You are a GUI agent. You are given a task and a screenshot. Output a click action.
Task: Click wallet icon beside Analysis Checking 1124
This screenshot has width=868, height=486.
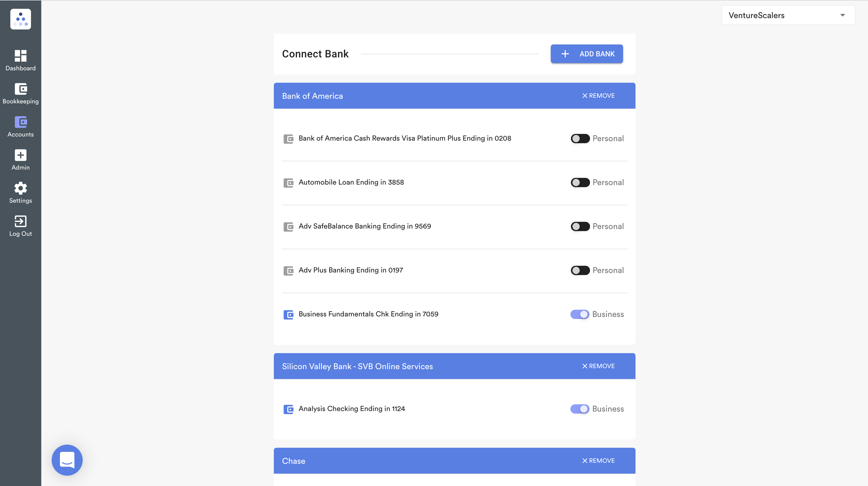coord(289,409)
